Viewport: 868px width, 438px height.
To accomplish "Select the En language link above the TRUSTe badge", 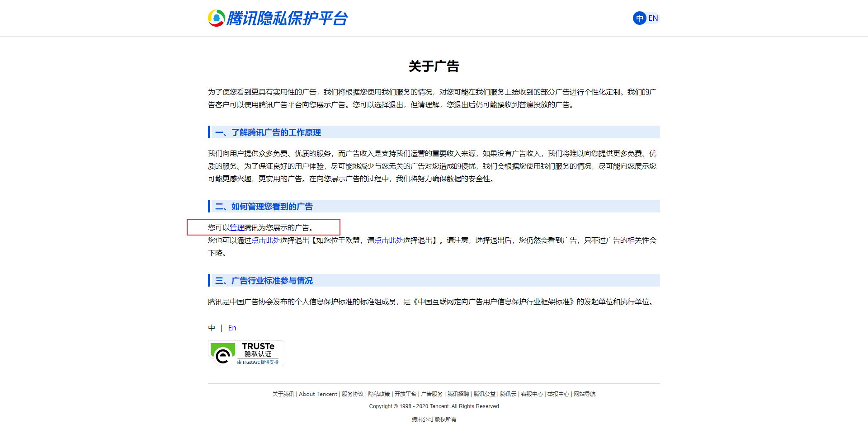I will [x=232, y=328].
